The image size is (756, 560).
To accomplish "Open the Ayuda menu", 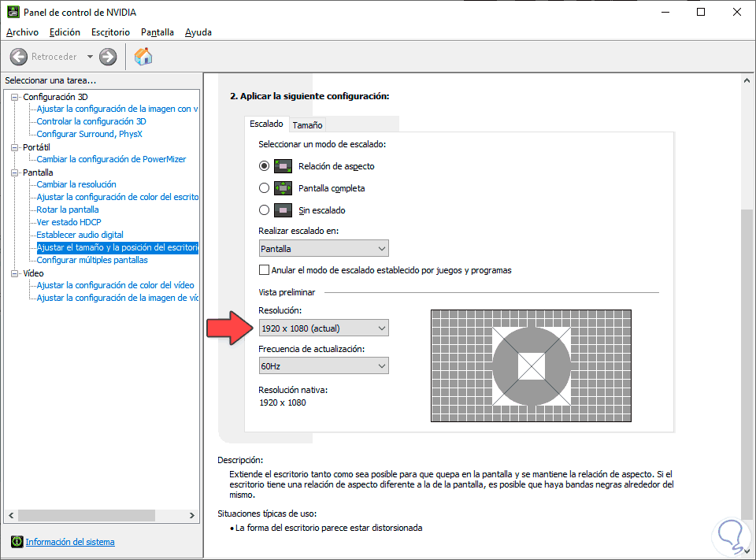I will point(198,32).
